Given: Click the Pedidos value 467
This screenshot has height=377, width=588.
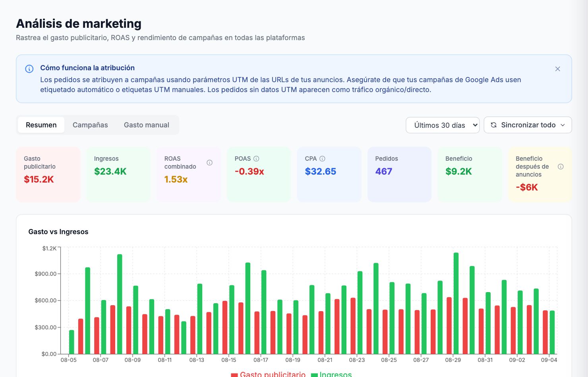Looking at the screenshot, I should pyautogui.click(x=384, y=171).
